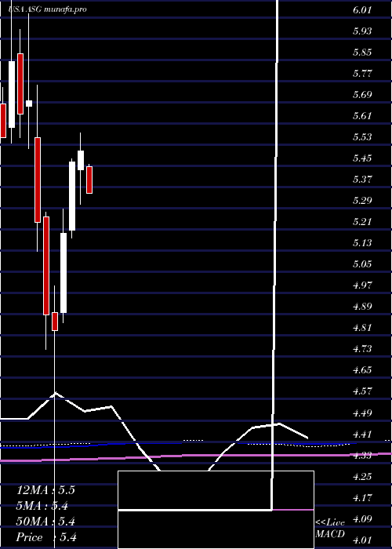Select the 4.89 price axis label
The width and height of the screenshot is (392, 549).
(362, 307)
